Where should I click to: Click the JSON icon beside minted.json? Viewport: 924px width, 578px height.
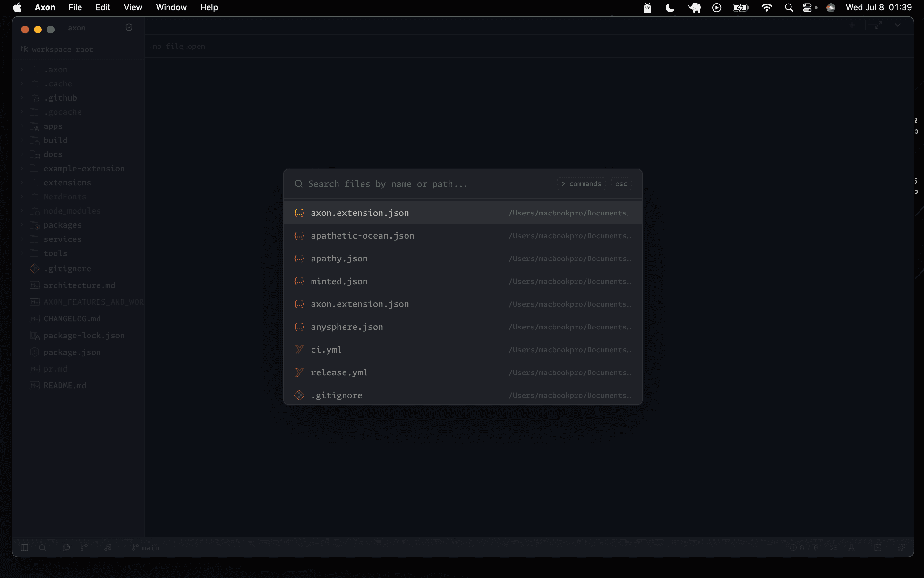[299, 281]
